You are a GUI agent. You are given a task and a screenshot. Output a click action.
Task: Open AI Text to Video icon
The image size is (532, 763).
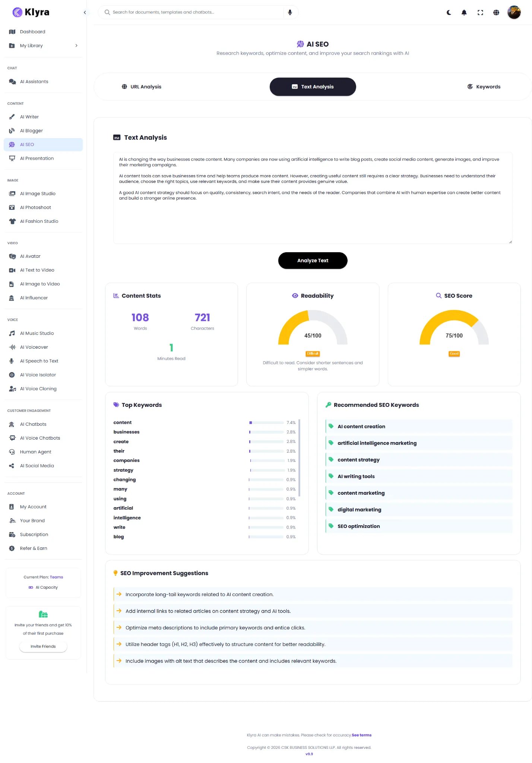pos(12,270)
